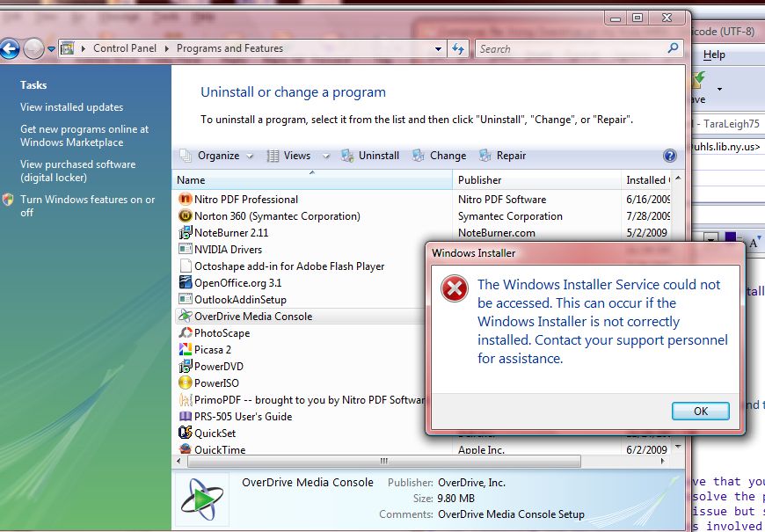Select the PowerDVD icon

[186, 366]
